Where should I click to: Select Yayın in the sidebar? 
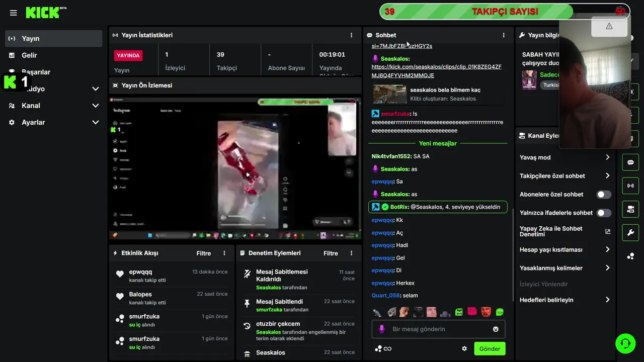54,39
